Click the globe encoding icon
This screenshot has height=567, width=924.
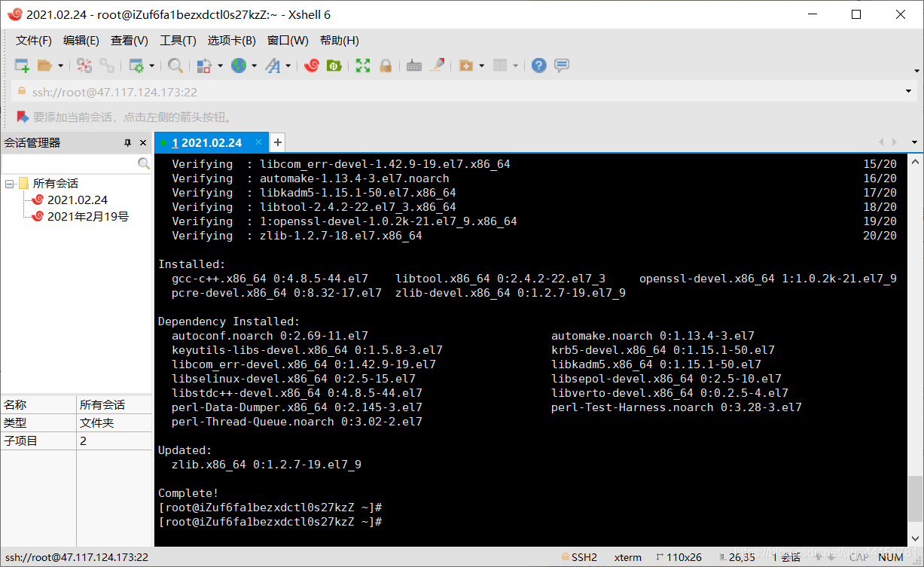239,66
